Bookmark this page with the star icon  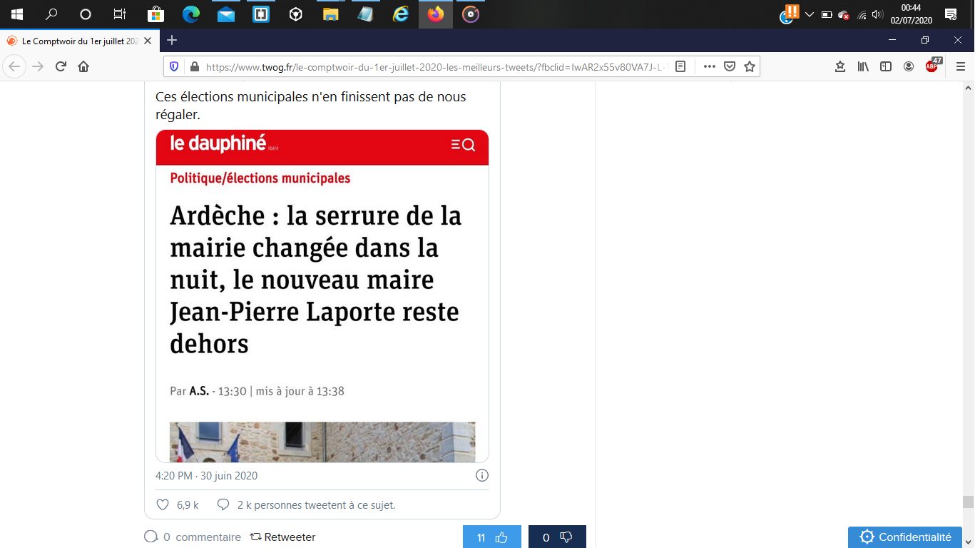point(749,66)
